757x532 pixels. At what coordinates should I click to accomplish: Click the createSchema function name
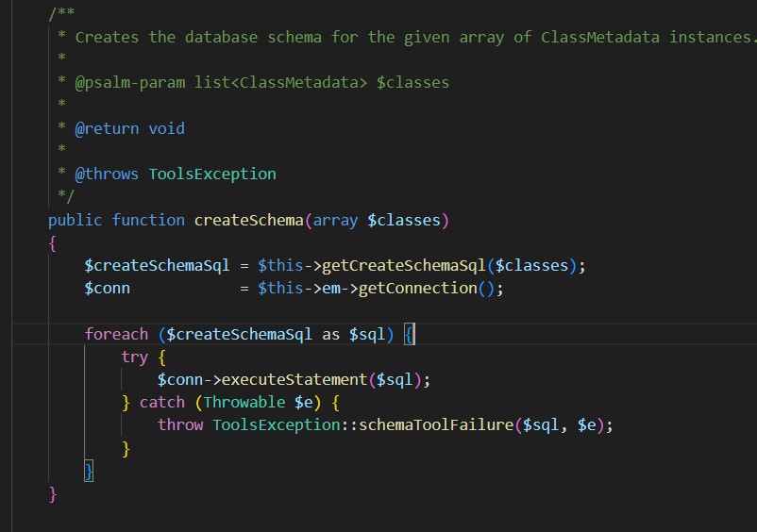tap(249, 220)
